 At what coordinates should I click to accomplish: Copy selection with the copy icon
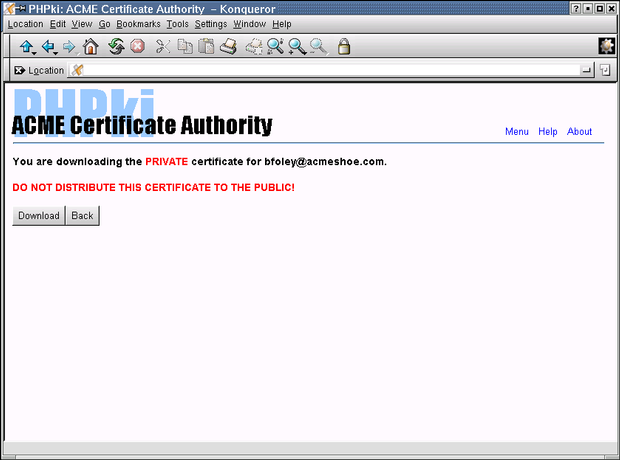(x=185, y=46)
